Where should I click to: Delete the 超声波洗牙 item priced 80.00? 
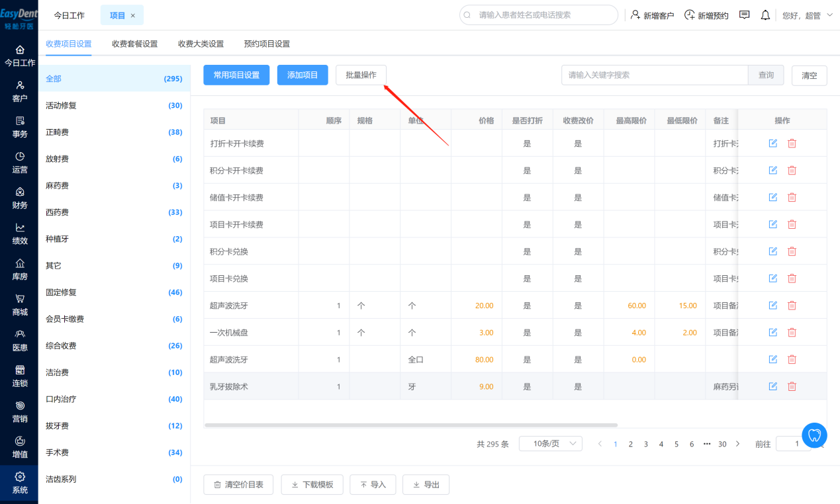[x=792, y=360]
